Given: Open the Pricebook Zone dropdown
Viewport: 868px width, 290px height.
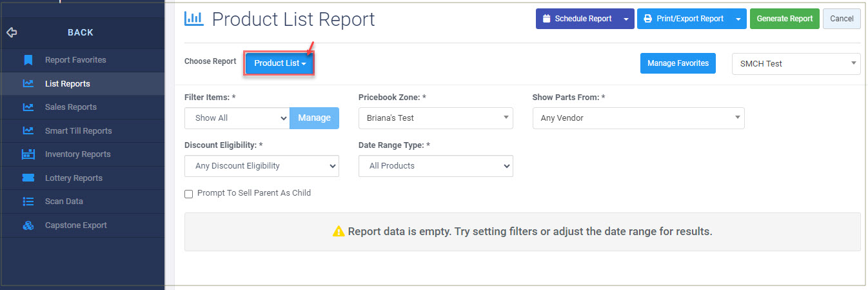Looking at the screenshot, I should pyautogui.click(x=436, y=118).
